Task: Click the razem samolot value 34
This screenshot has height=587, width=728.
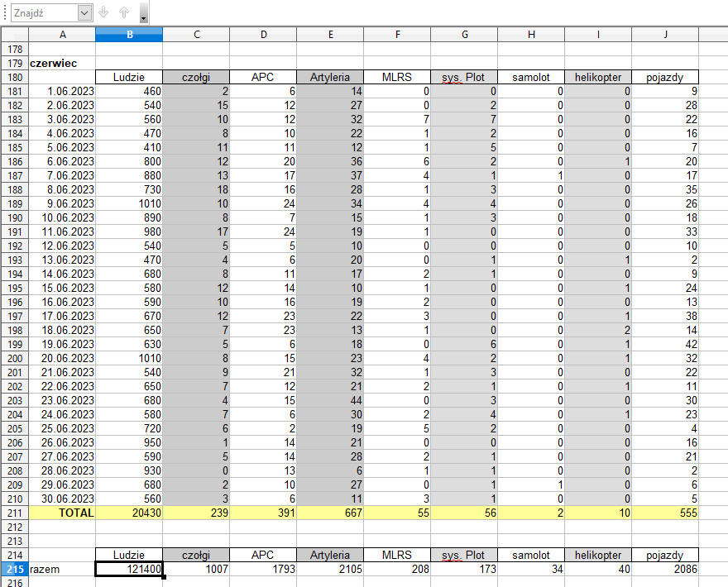Action: (x=531, y=569)
